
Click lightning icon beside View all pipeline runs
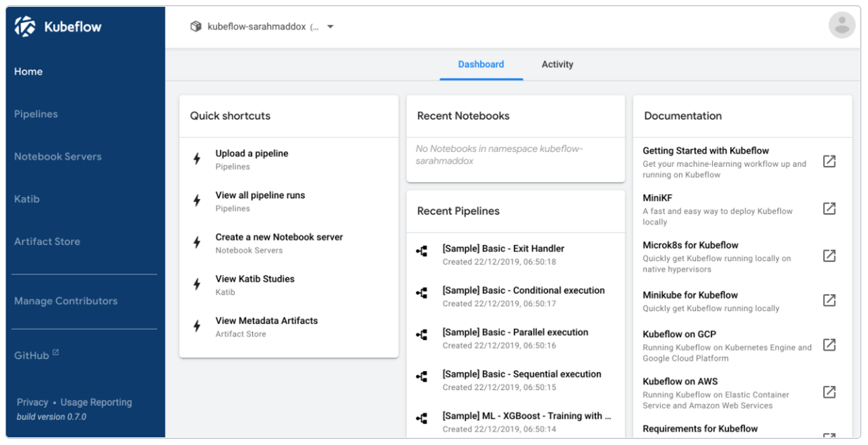(x=197, y=201)
